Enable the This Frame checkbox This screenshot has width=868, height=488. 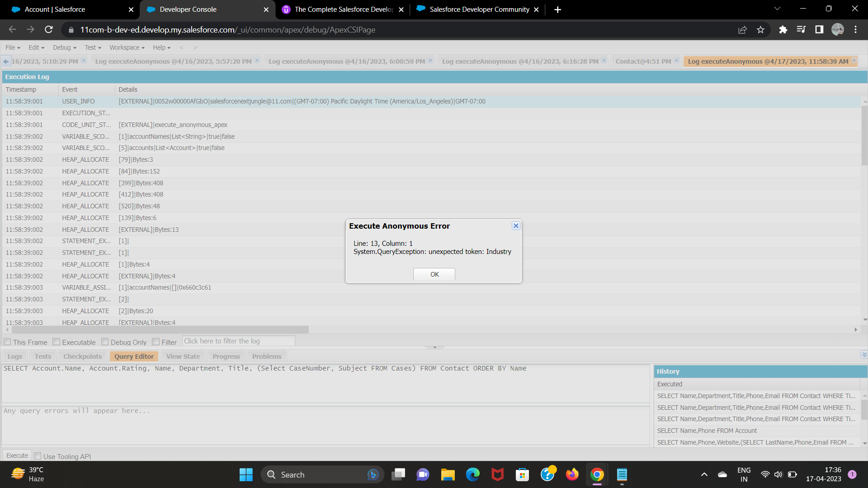click(x=8, y=342)
